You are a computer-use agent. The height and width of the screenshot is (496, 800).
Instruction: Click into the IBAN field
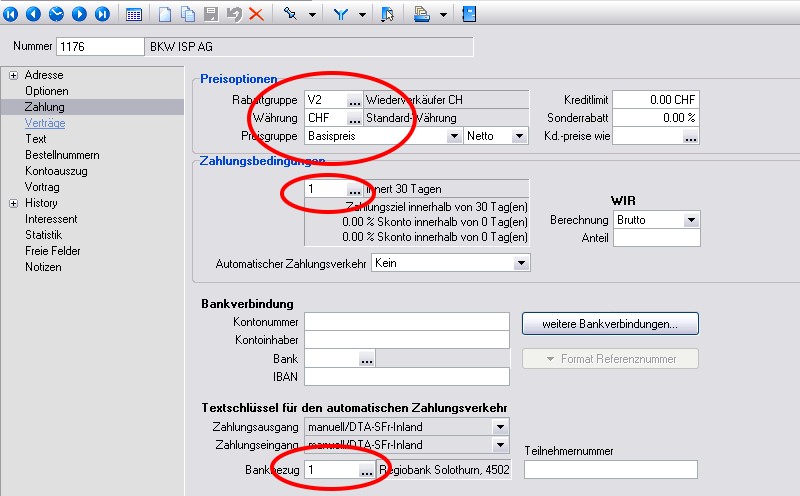tap(407, 377)
